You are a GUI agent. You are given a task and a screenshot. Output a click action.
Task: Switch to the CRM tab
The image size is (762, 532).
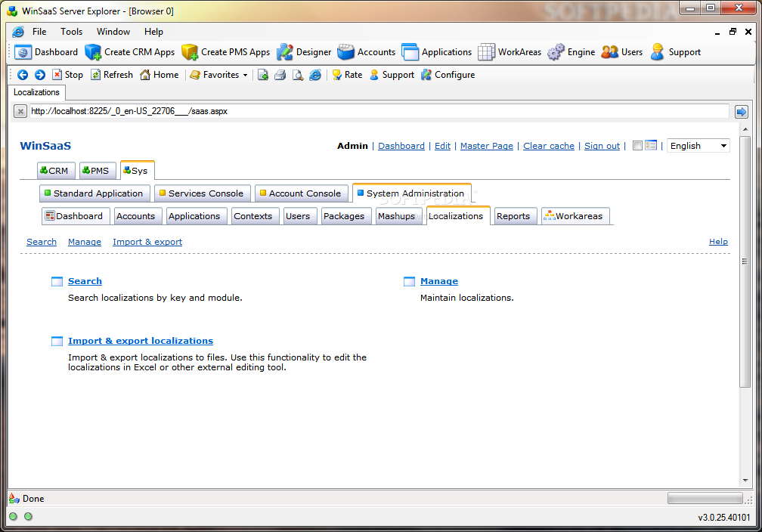tap(56, 171)
